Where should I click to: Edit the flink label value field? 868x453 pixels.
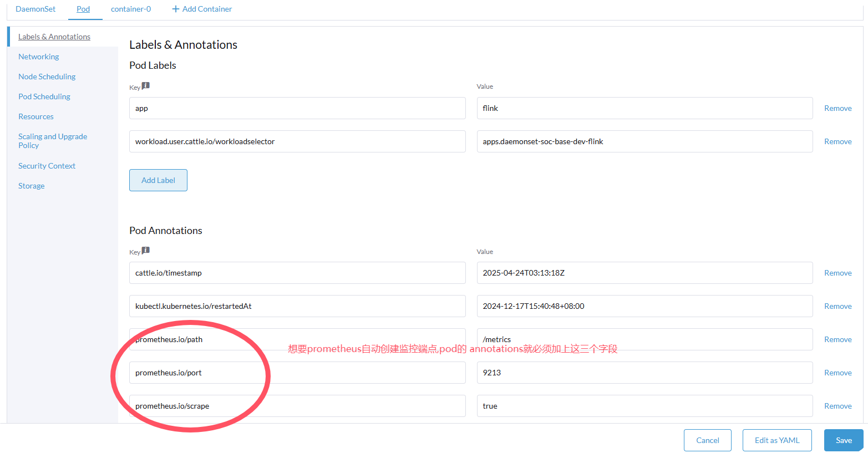(x=644, y=108)
